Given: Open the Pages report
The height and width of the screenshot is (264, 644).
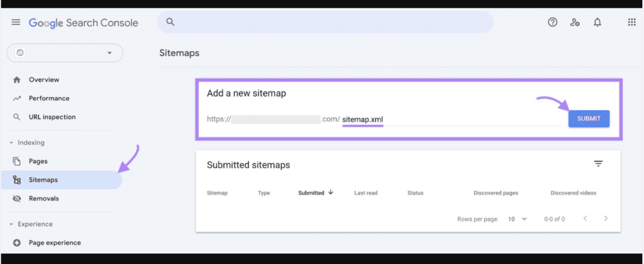Looking at the screenshot, I should pyautogui.click(x=38, y=161).
